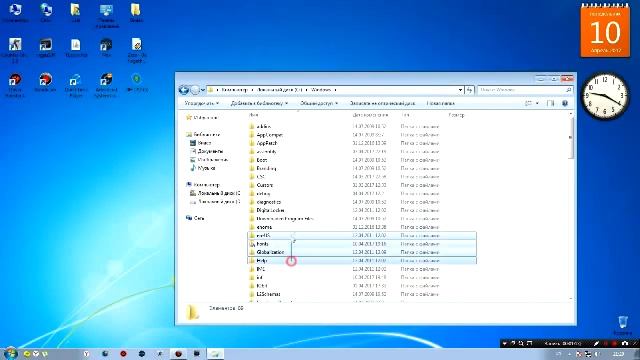The image size is (640, 360).
Task: Select the en-US folder icon
Action: click(252, 235)
